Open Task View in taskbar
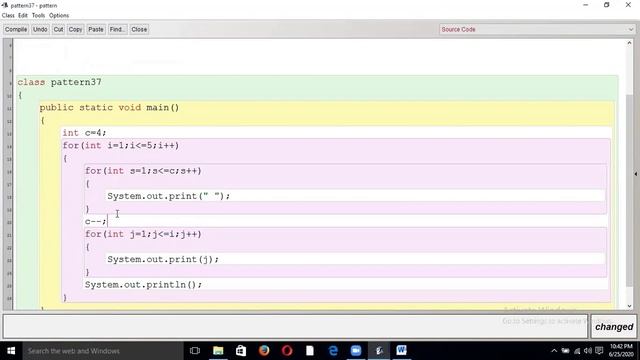This screenshot has width=640, height=360. (x=195, y=351)
